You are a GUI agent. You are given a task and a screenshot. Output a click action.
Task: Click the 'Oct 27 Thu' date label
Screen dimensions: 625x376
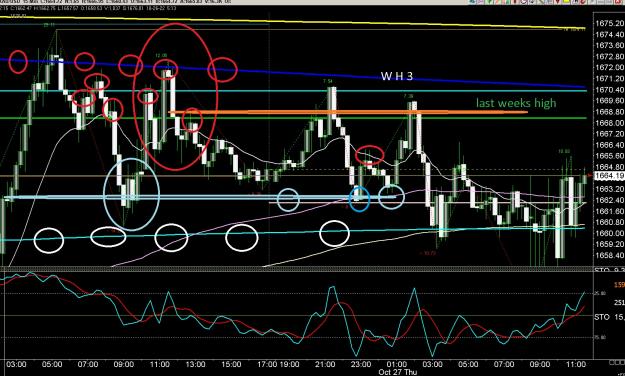click(x=398, y=372)
